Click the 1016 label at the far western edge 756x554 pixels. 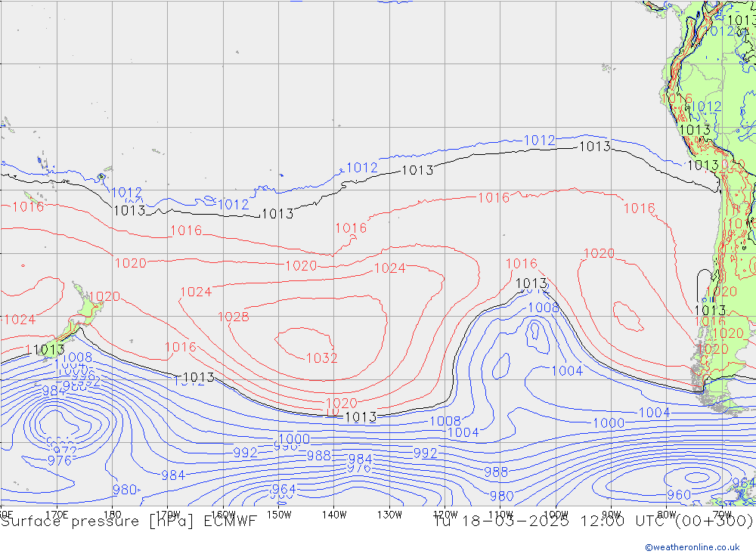[28, 207]
